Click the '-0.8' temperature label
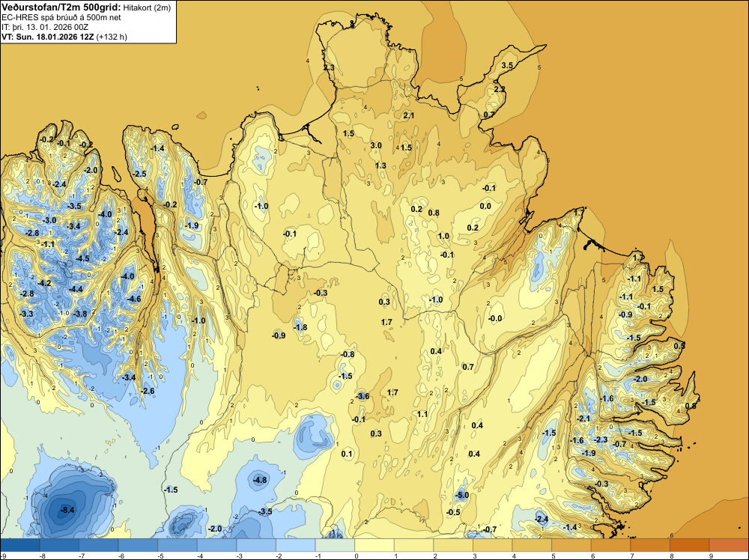 [x=348, y=354]
